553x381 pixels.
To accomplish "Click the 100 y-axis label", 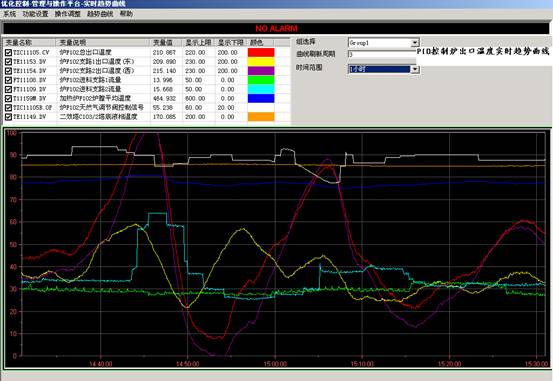I will click(12, 133).
